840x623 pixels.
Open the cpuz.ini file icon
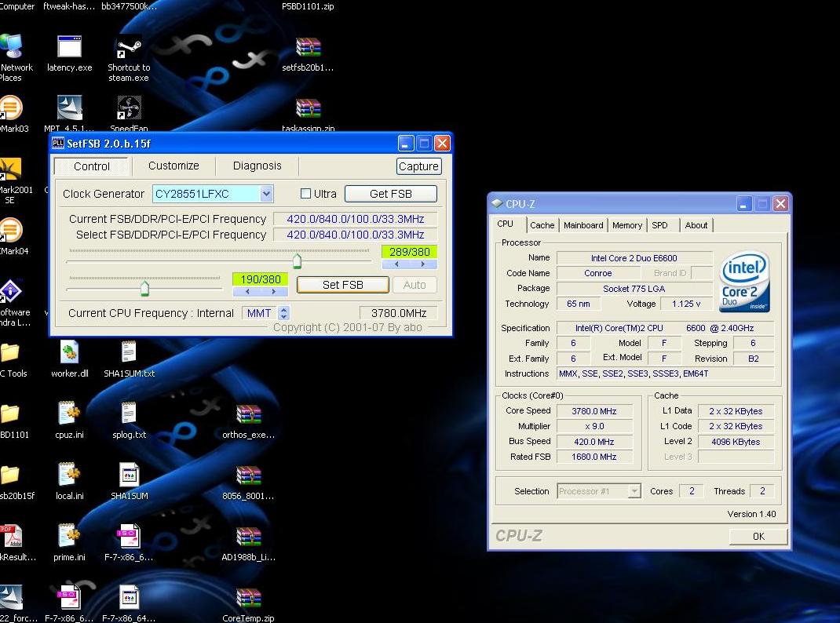[x=69, y=414]
